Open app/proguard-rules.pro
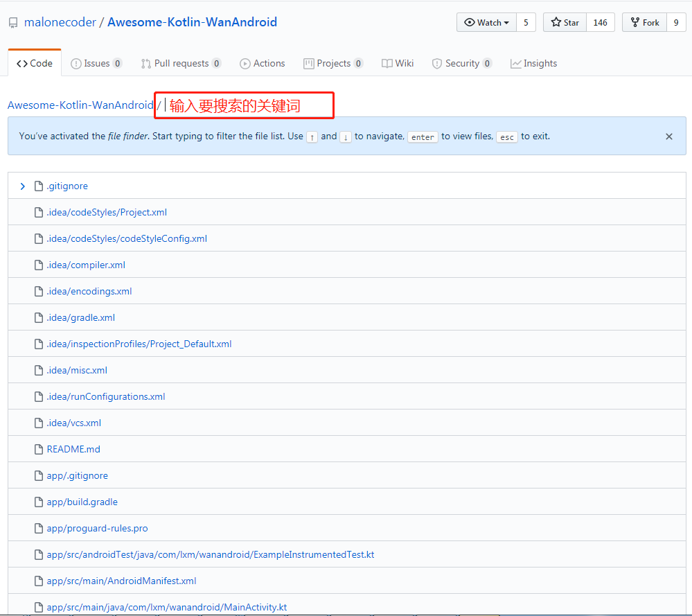The width and height of the screenshot is (692, 616). click(x=97, y=528)
